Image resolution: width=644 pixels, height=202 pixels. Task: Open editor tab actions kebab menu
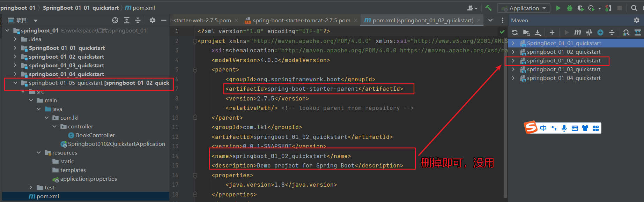pyautogui.click(x=503, y=20)
